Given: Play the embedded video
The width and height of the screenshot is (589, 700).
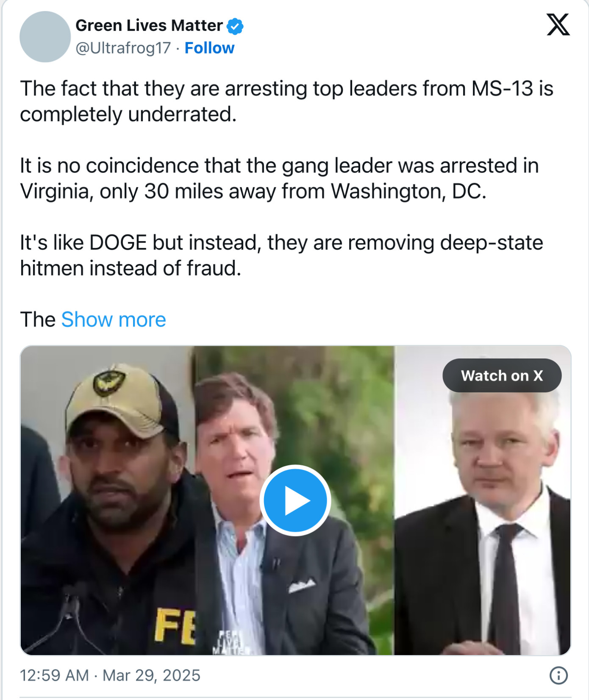Looking at the screenshot, I should coord(295,500).
